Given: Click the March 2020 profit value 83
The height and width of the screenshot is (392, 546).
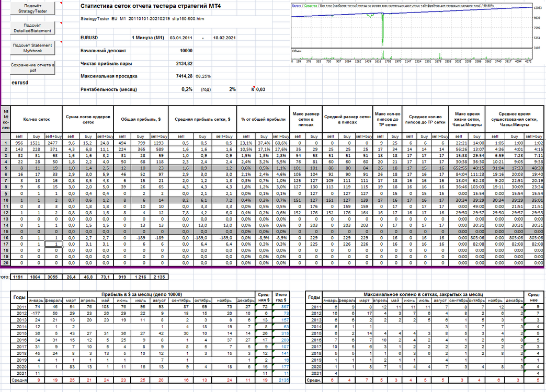Looking at the screenshot, I should [72, 366].
